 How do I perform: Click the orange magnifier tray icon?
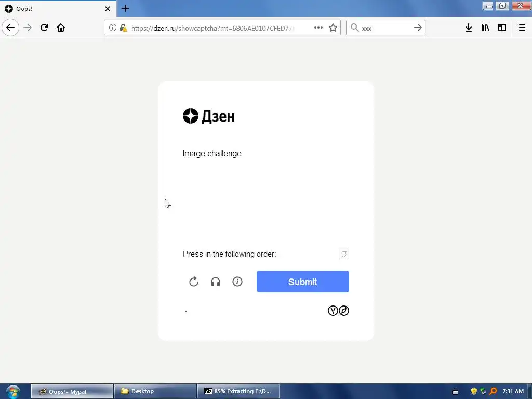click(494, 391)
